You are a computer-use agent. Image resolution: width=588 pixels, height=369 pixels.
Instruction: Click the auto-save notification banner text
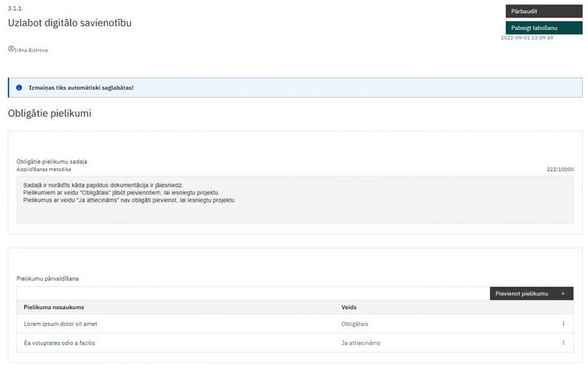click(81, 87)
